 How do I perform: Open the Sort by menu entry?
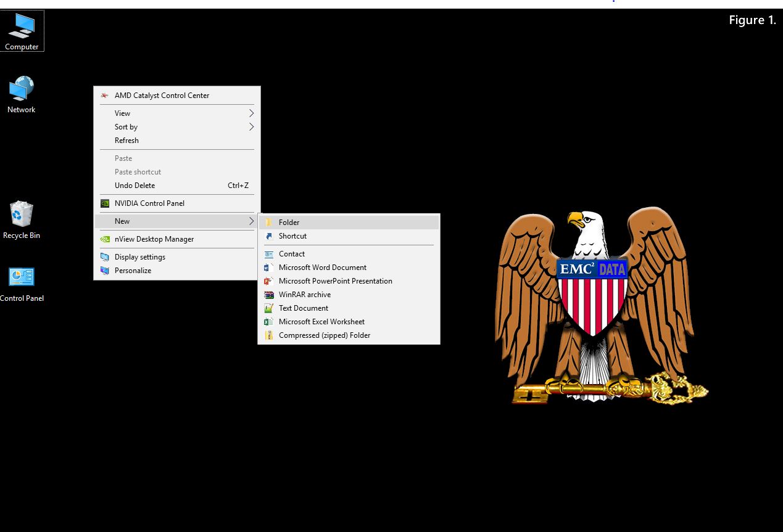[x=177, y=127]
